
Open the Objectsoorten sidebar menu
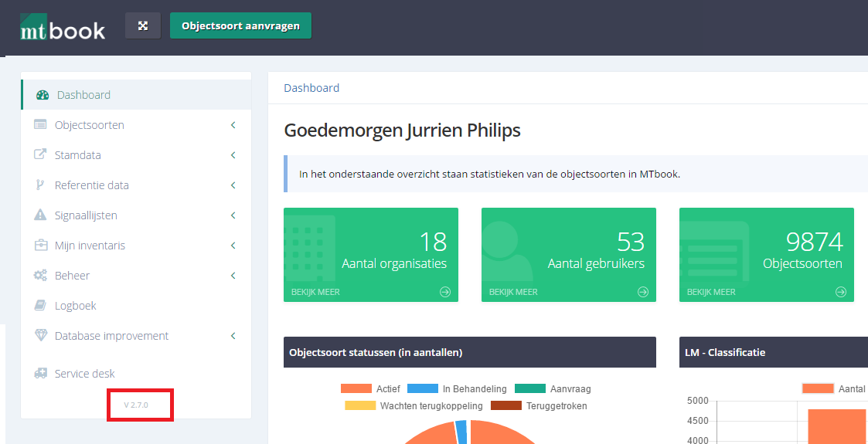point(136,125)
